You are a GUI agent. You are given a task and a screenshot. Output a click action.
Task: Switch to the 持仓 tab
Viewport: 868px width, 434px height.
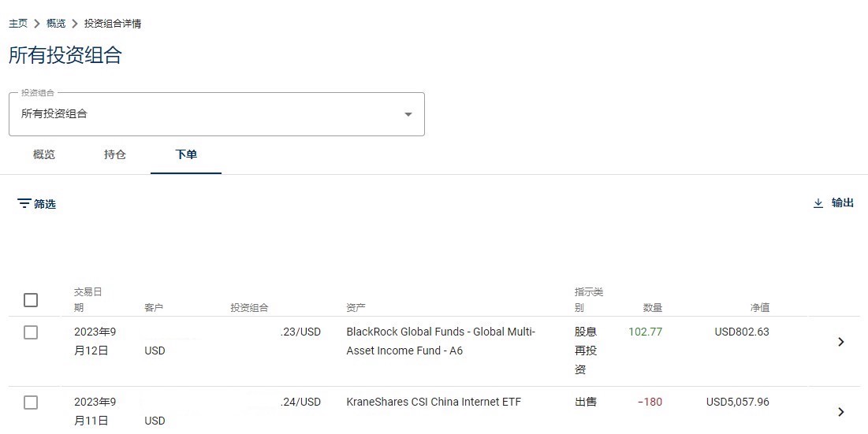114,155
